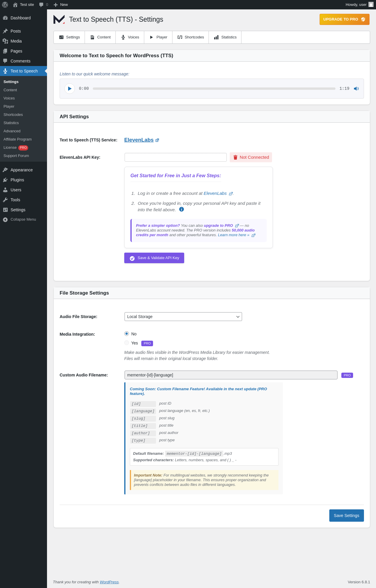Click the Media sidebar icon
Viewport: 376px width, 588px height.
pyautogui.click(x=5, y=41)
